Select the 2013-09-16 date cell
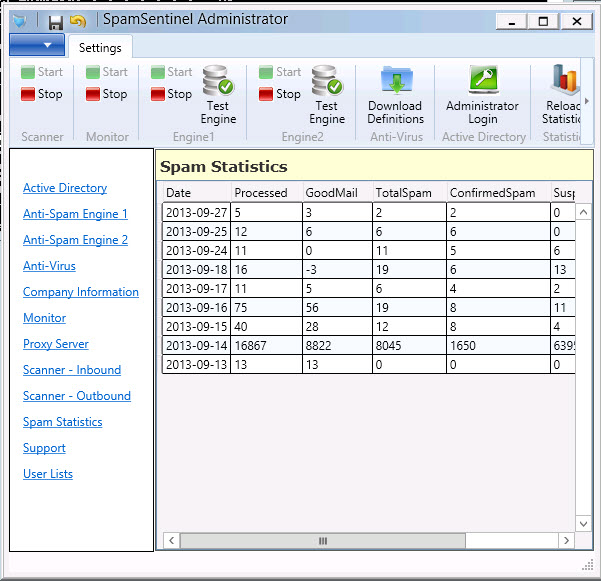This screenshot has width=601, height=581. pyautogui.click(x=197, y=307)
